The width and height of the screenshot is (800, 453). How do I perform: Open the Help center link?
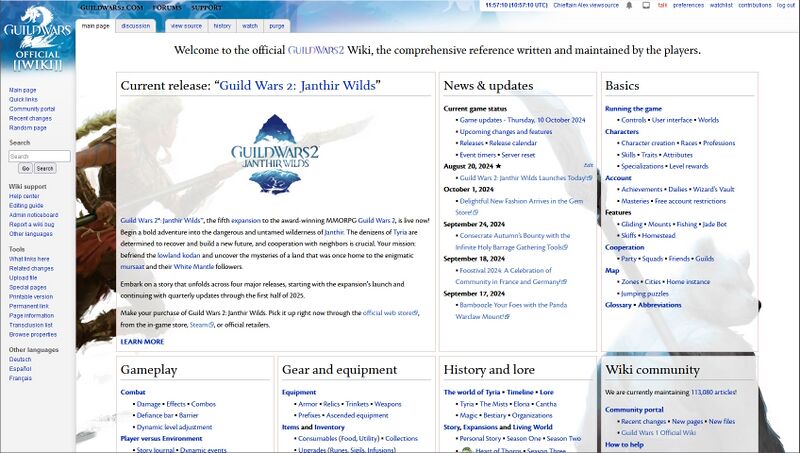coord(24,196)
